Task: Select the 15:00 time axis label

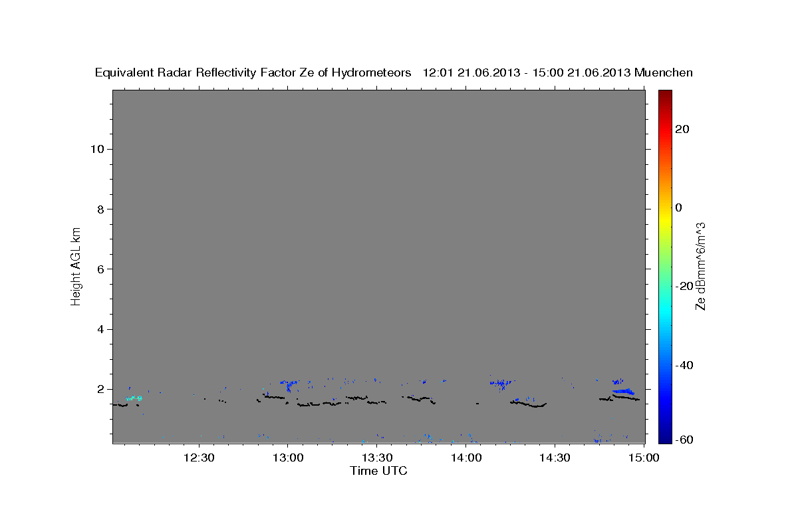Action: point(644,458)
